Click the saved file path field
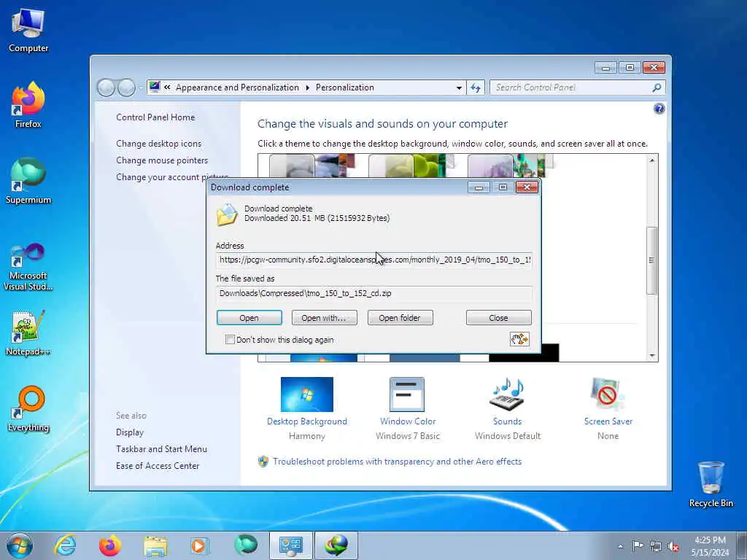Viewport: 747px width, 560px height. tap(374, 293)
